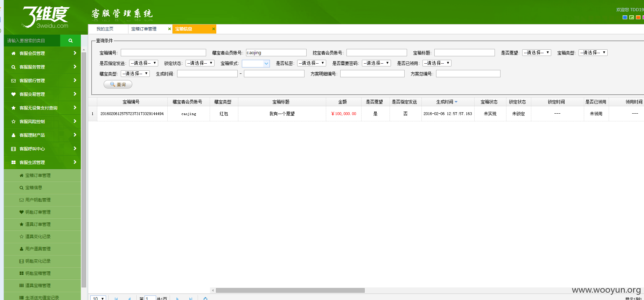644x300 pixels.
Task: Open 道具订单管理 in the sidebar submenu
Action: click(x=42, y=224)
